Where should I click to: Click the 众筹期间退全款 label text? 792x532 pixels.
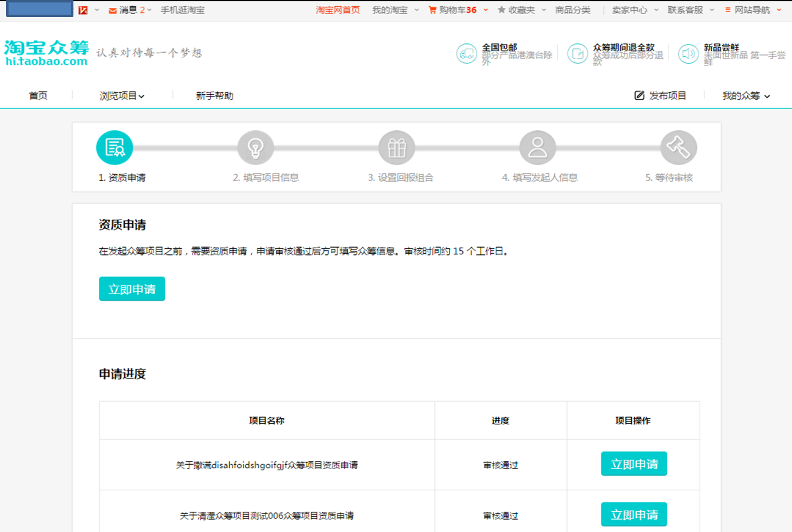tap(624, 47)
